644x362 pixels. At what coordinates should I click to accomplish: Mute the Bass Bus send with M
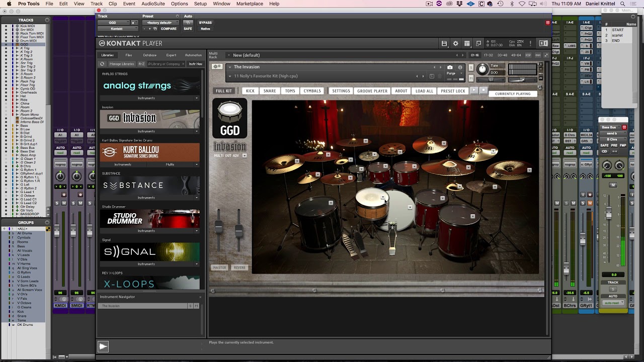tap(613, 185)
